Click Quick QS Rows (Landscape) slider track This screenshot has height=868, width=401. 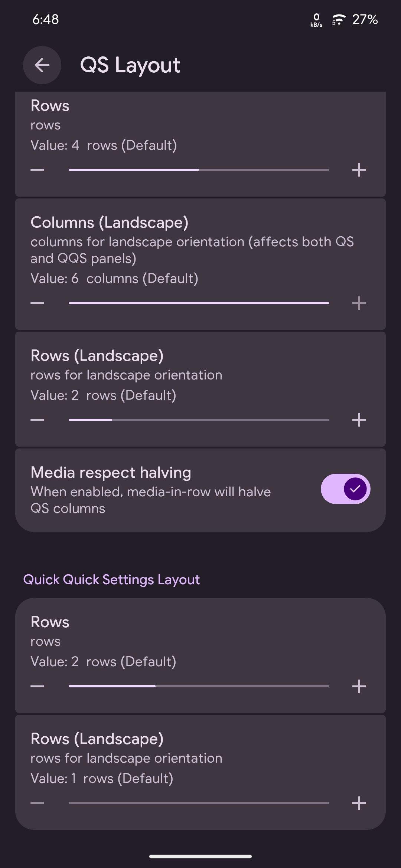coord(199,803)
